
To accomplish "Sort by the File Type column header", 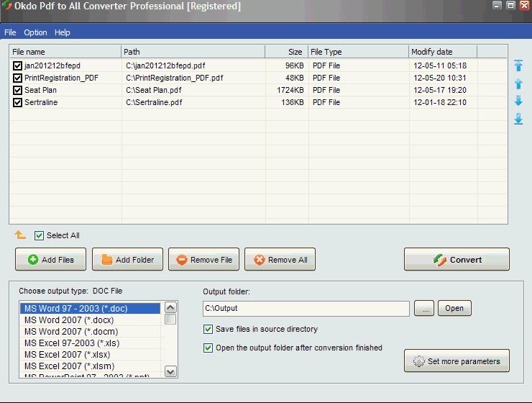I will coord(358,52).
